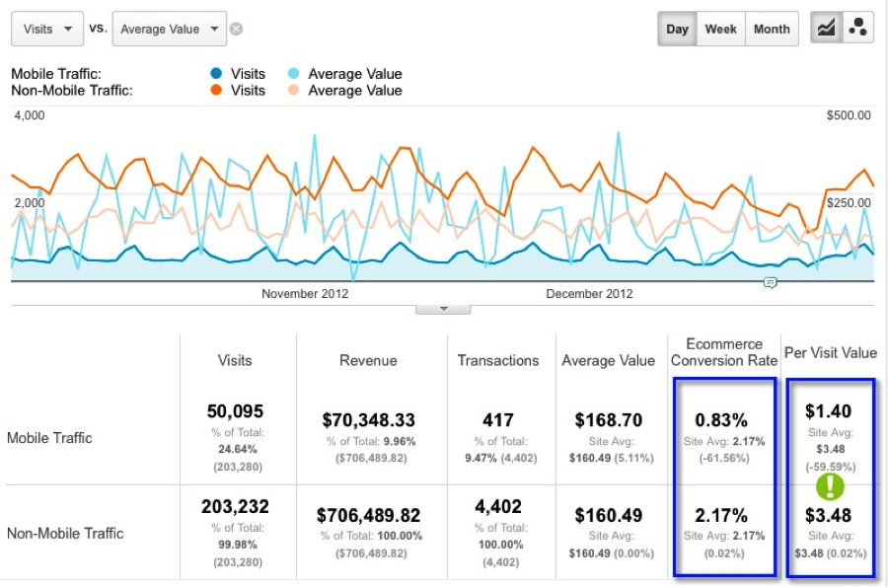Click Ecommerce Conversion Rate column header
The image size is (888, 588).
(724, 352)
